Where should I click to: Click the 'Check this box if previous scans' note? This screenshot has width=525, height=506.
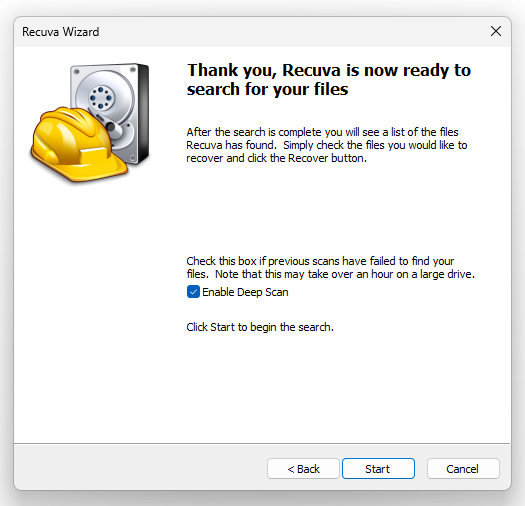(x=330, y=268)
